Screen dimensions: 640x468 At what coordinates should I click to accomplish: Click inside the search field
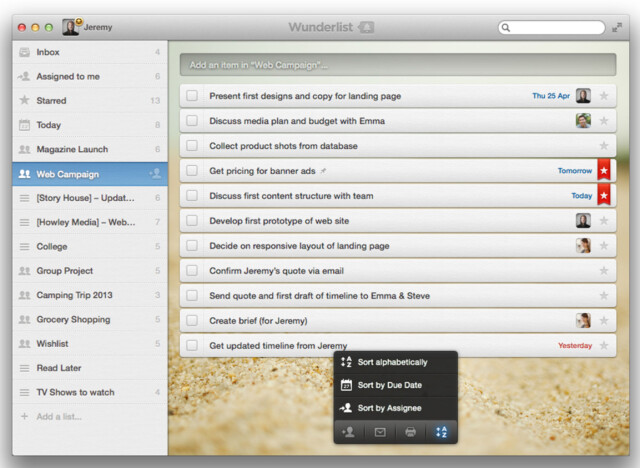click(551, 27)
